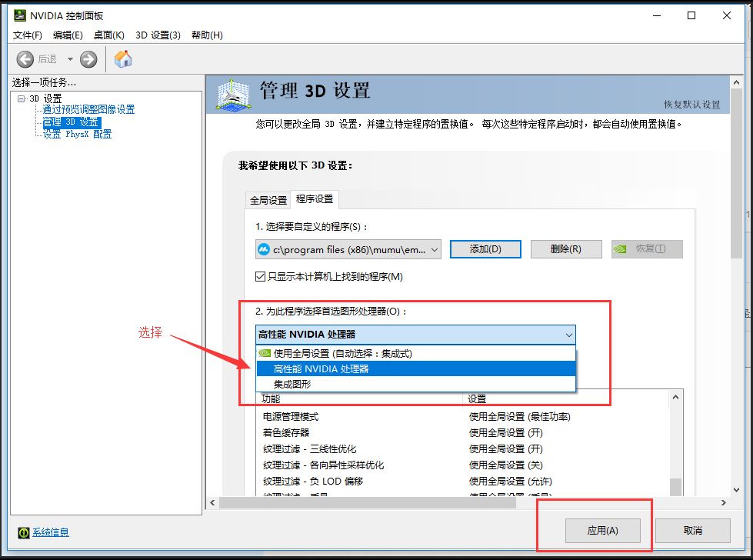Click the 应用(A) button
The height and width of the screenshot is (560, 753).
click(x=603, y=531)
